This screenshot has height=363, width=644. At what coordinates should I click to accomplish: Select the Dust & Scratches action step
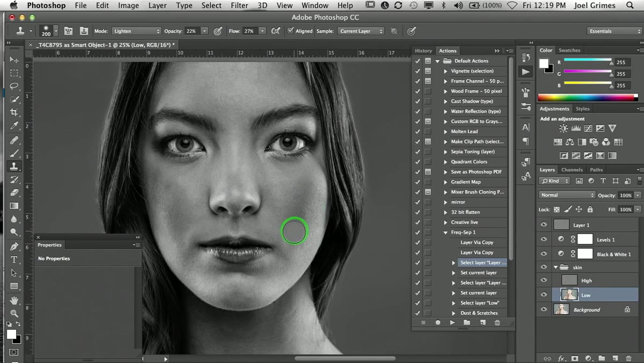point(479,313)
